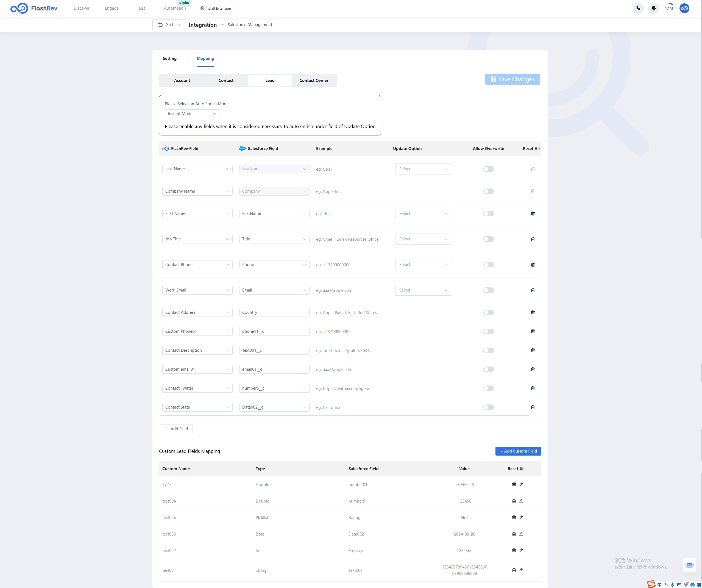Click Reset All in the mapping header
This screenshot has width=702, height=588.
[531, 148]
